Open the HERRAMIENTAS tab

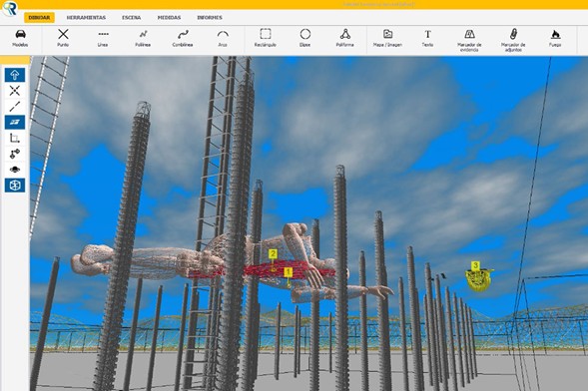[x=86, y=18]
